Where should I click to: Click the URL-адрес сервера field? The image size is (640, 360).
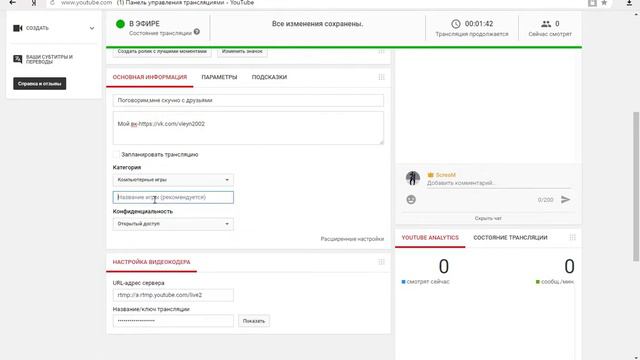coord(173,295)
